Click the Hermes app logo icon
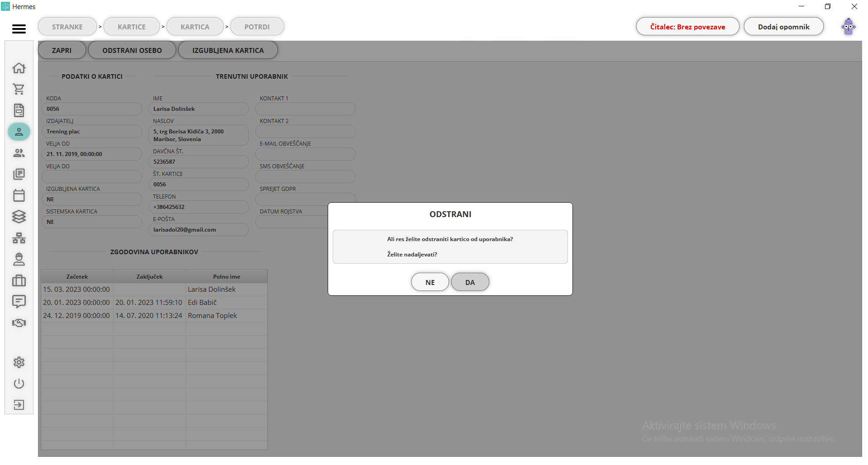 click(5, 6)
